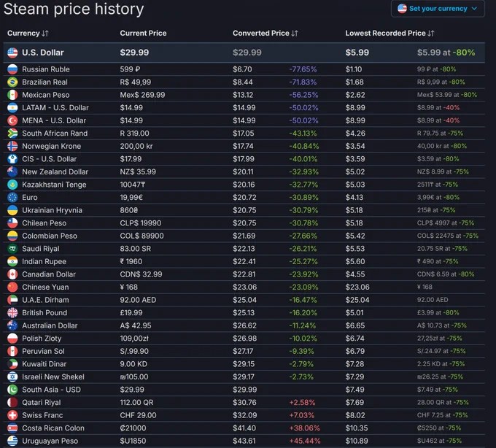Click the Mexican Peso price Mex$ 269.99

tap(142, 95)
